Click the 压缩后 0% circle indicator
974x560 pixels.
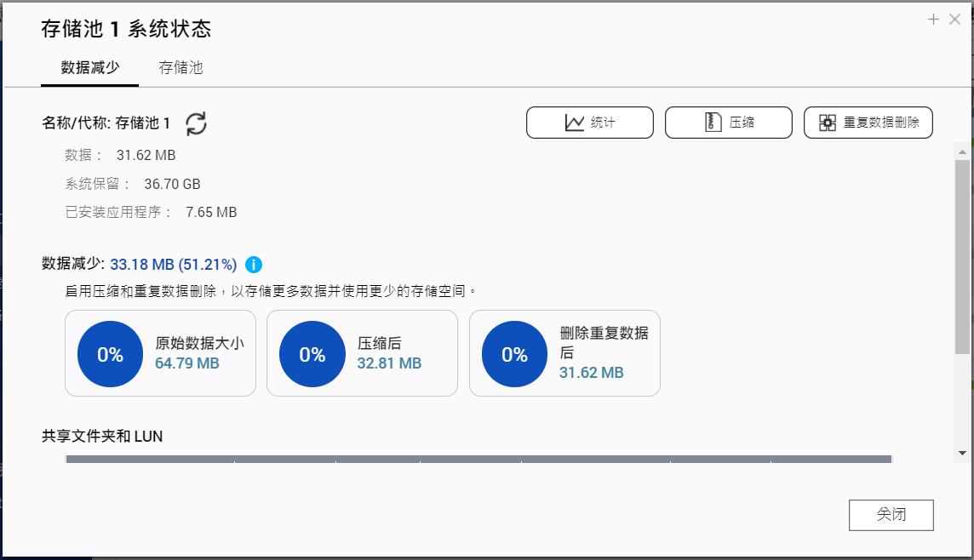(x=312, y=354)
